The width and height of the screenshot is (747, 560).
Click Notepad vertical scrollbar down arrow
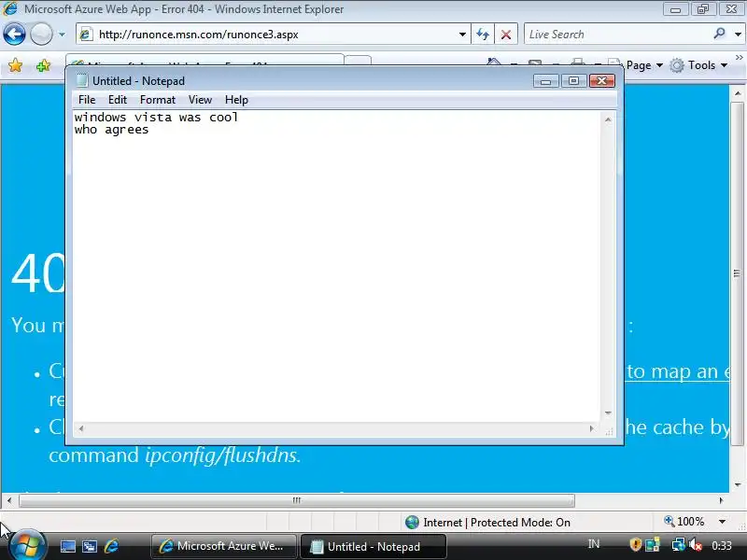point(608,413)
